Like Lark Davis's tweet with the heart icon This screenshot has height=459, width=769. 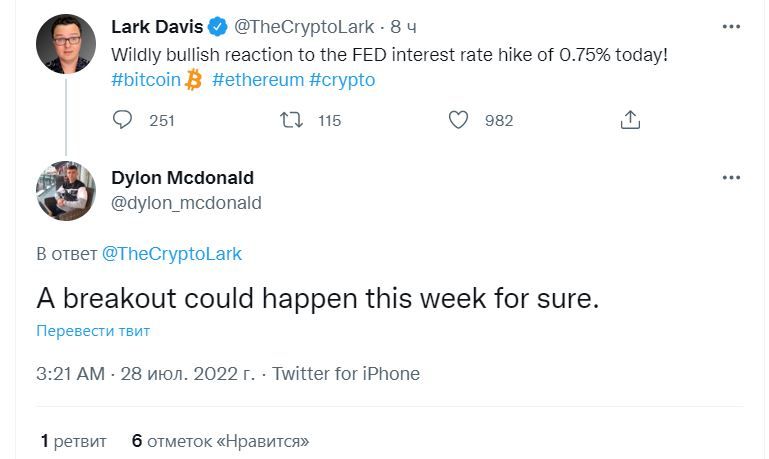pos(459,120)
